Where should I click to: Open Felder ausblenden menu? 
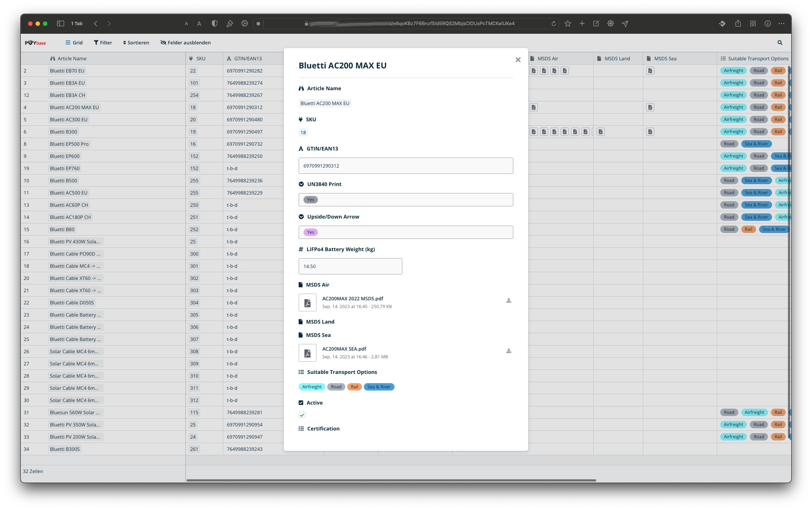[185, 43]
